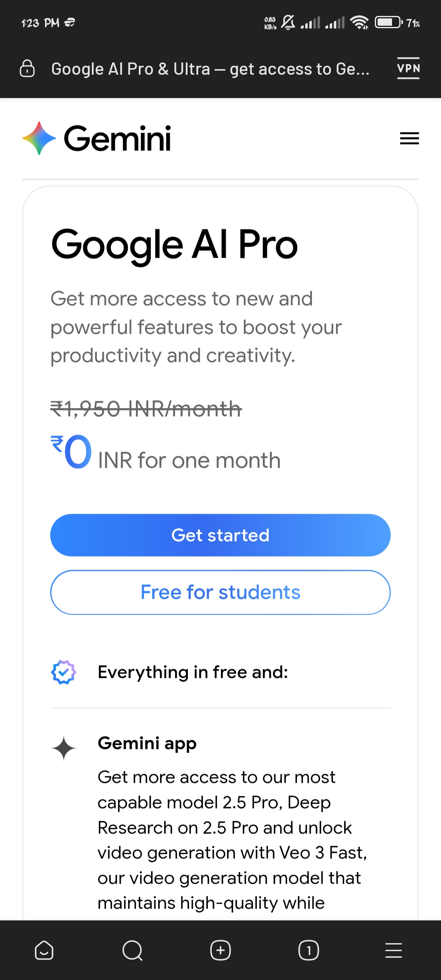Open browser menu in bottom bar

tap(394, 950)
